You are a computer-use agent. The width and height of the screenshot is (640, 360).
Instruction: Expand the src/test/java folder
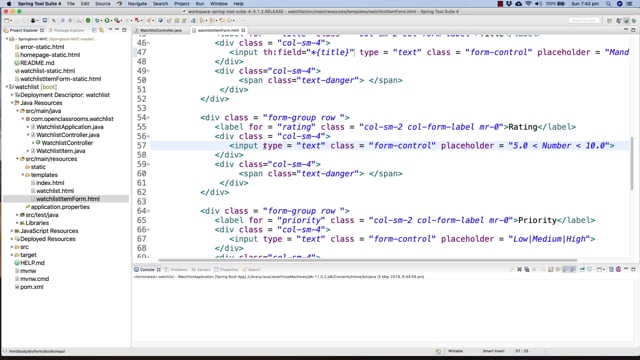coord(17,215)
